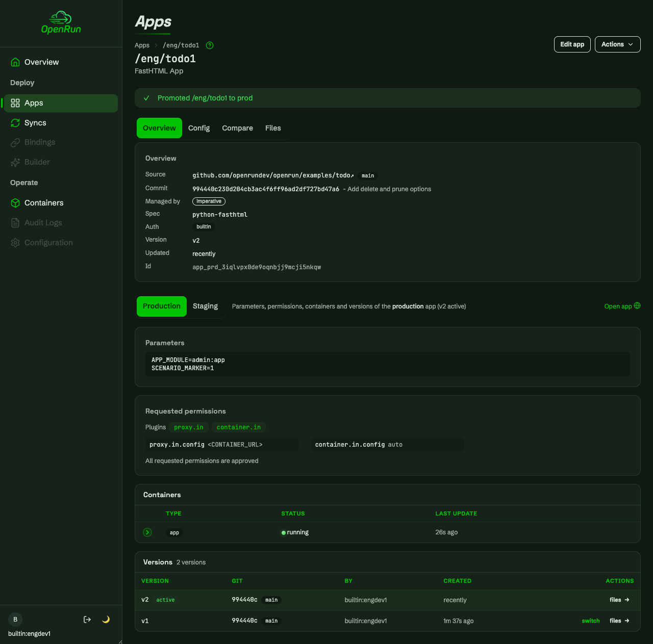Image resolution: width=653 pixels, height=644 pixels.
Task: Click the user avatar B icon
Action: [x=15, y=620]
